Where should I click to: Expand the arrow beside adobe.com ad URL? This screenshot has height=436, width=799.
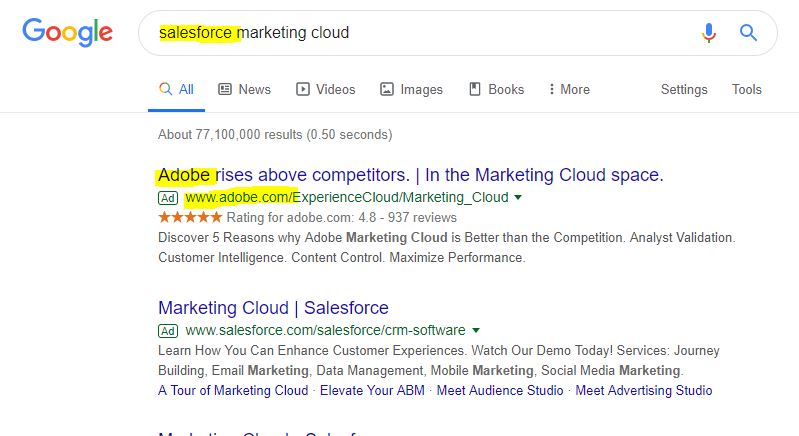518,197
